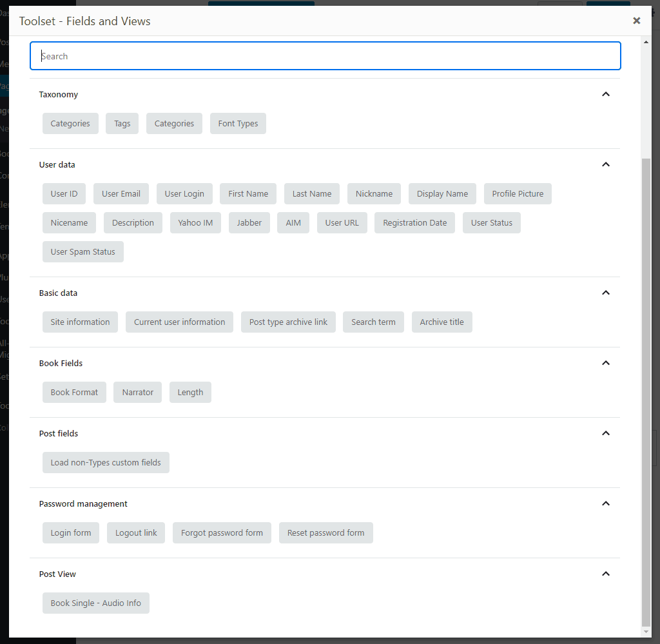The image size is (660, 644).
Task: Collapse the Password management section
Action: 605,503
